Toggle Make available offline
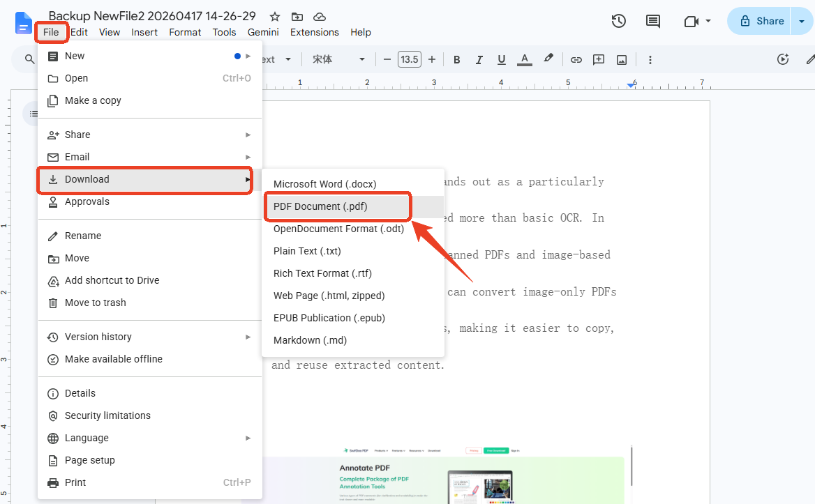 click(x=150, y=360)
